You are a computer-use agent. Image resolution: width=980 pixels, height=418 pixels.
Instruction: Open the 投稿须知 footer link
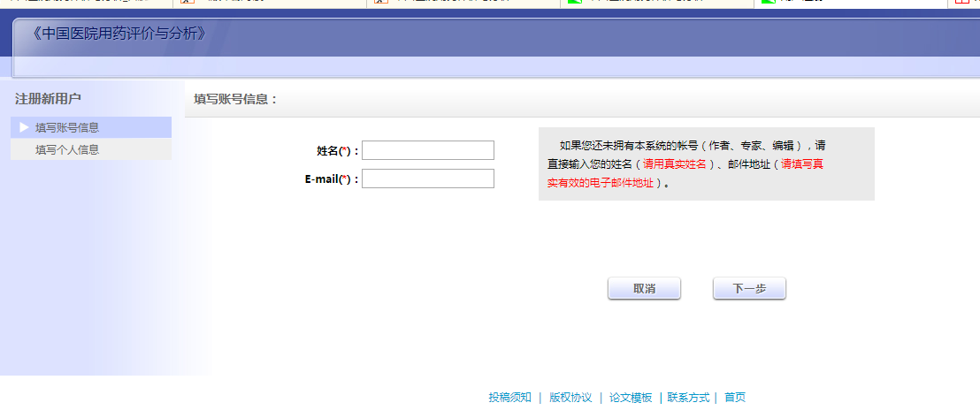(509, 398)
